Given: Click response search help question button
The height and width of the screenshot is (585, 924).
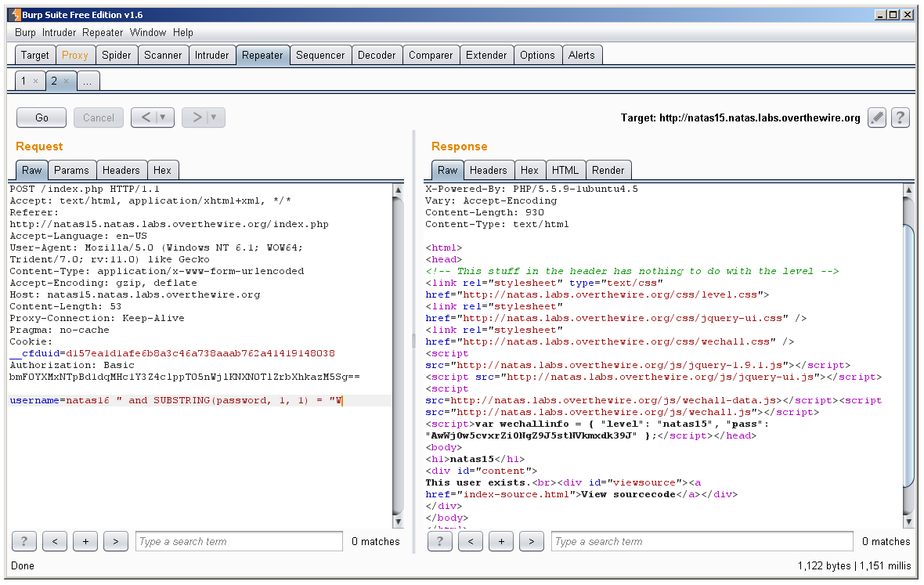Looking at the screenshot, I should [x=439, y=541].
